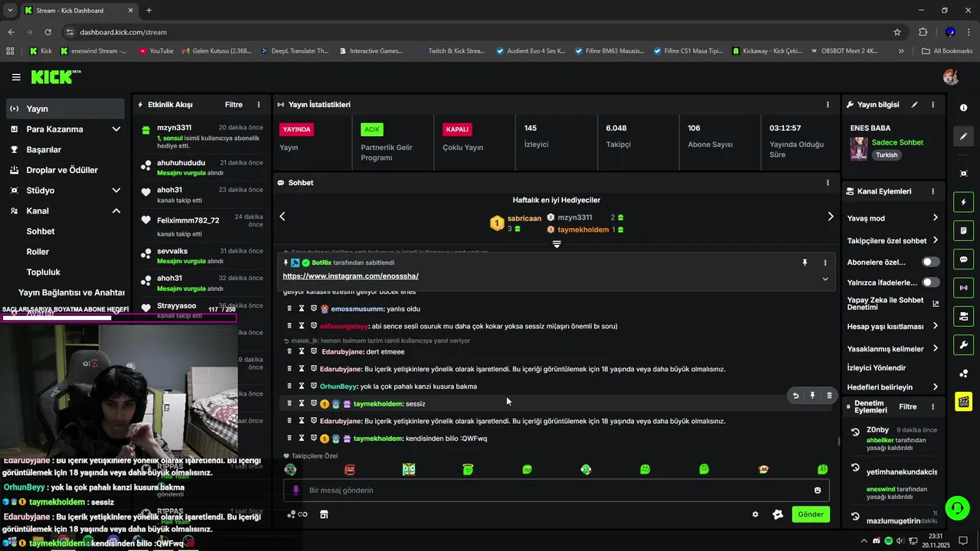Select Yayın in the sidebar
This screenshot has height=551, width=980.
pyautogui.click(x=65, y=109)
